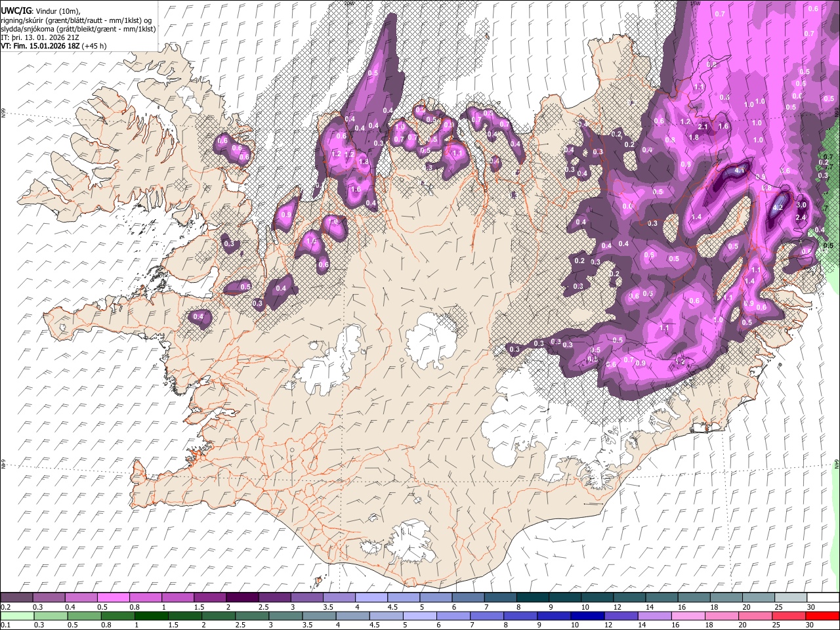Click the red 30 mm rain legend swatch
The width and height of the screenshot is (840, 630).
pyautogui.click(x=822, y=616)
